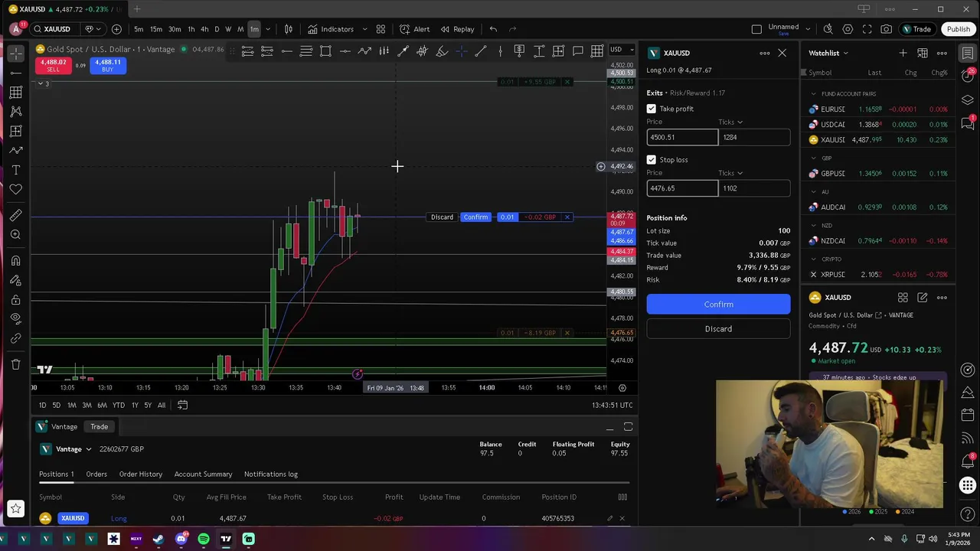980x551 pixels.
Task: Edit take profit ticks field 1284
Action: tap(754, 137)
